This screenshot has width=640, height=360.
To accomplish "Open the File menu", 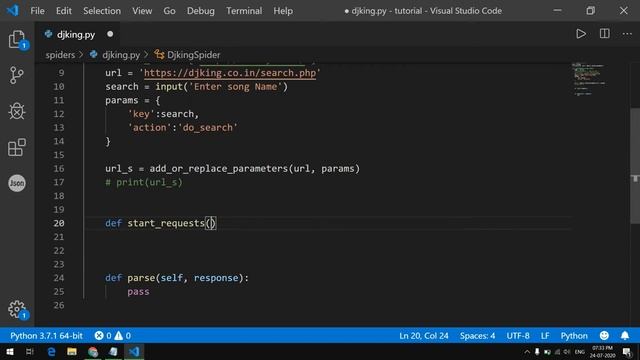I will point(38,11).
